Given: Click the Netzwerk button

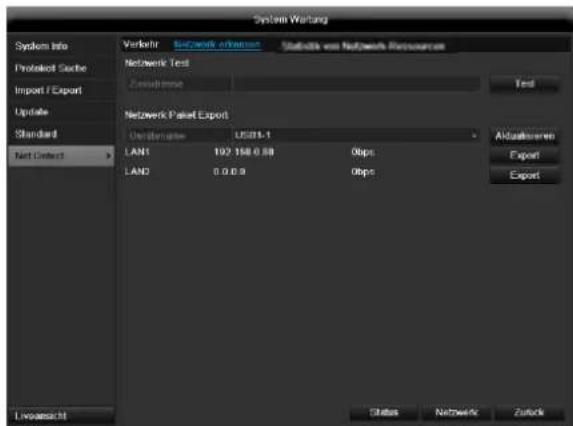Looking at the screenshot, I should click(456, 412).
